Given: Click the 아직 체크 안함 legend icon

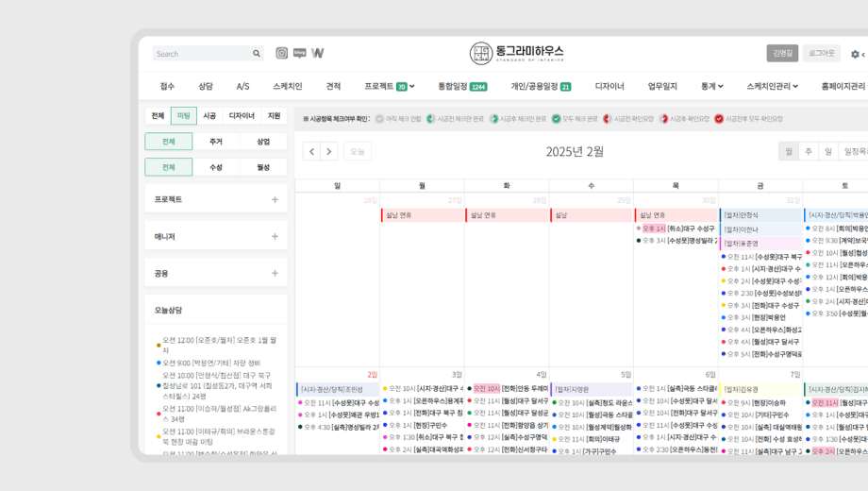Looking at the screenshot, I should (x=379, y=119).
